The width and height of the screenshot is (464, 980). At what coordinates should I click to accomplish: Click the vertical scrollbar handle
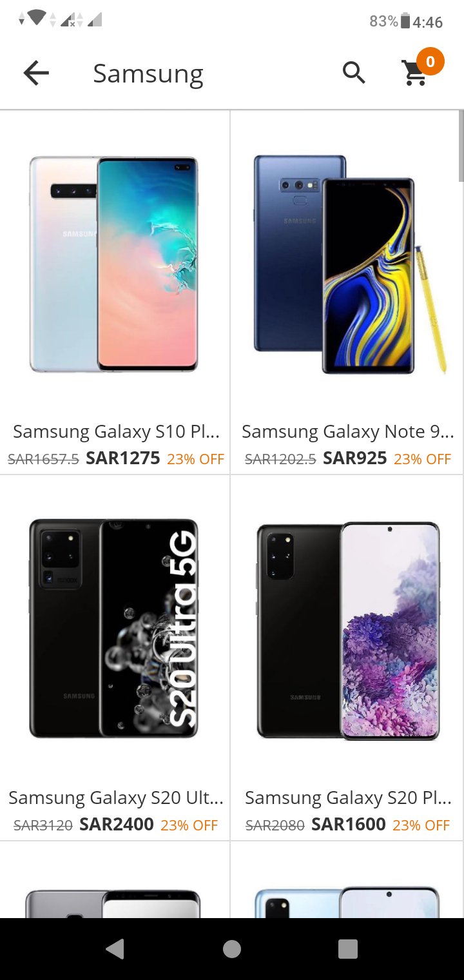(x=461, y=146)
